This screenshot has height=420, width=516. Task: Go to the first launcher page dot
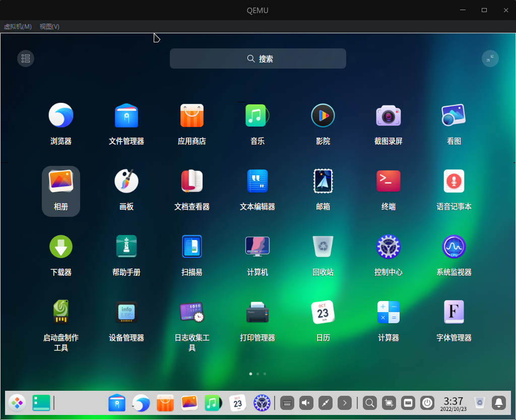[x=251, y=374]
